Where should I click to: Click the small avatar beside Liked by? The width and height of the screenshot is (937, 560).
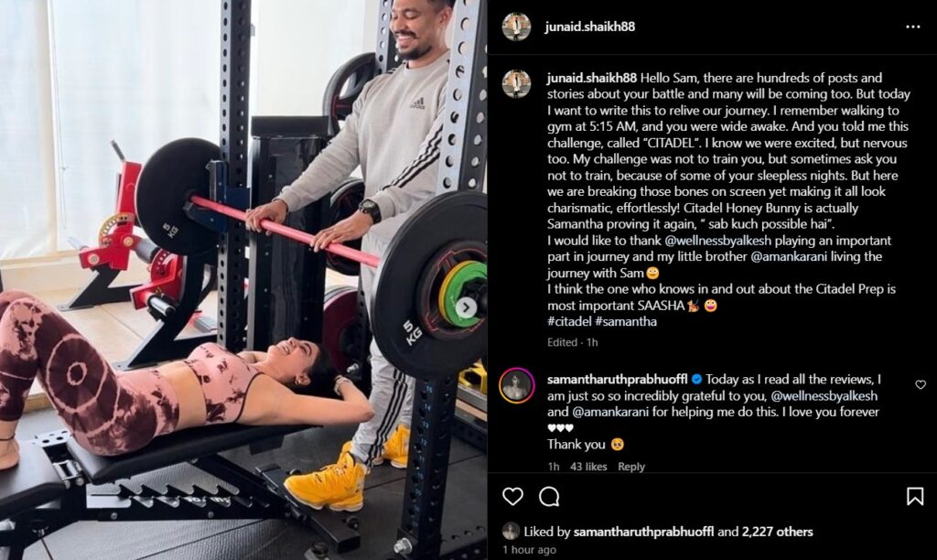[511, 531]
